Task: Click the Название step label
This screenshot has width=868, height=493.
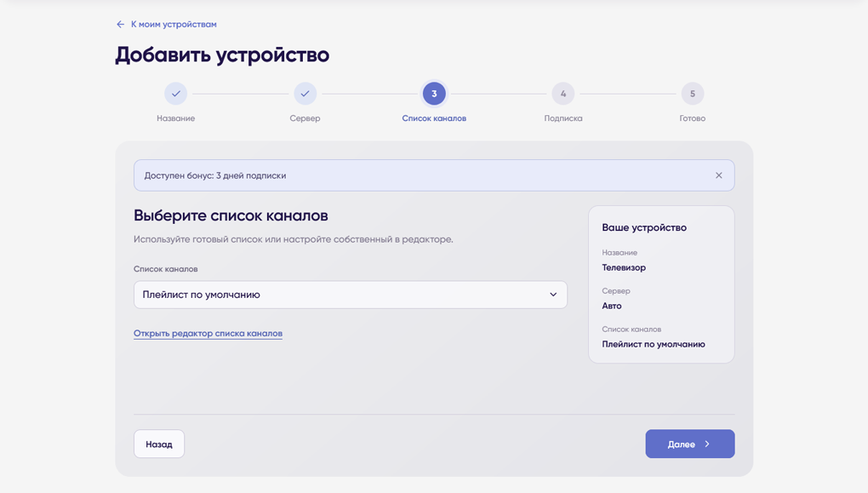Action: pos(175,118)
